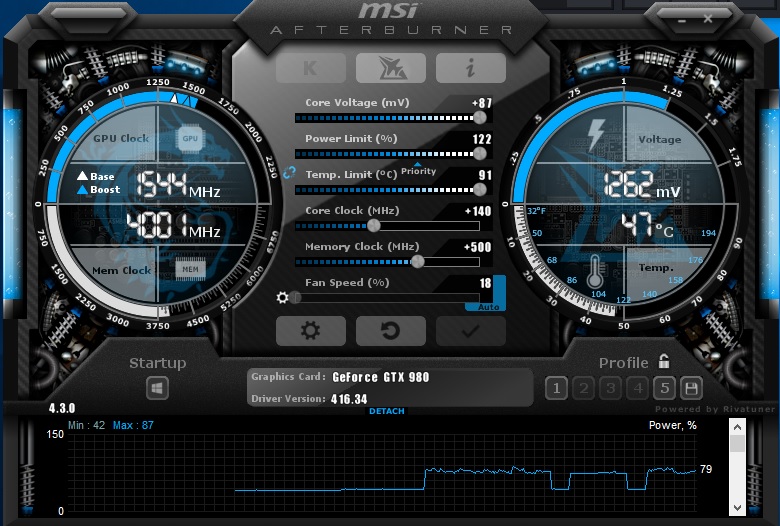Save profile with the floppy disk icon

point(691,388)
